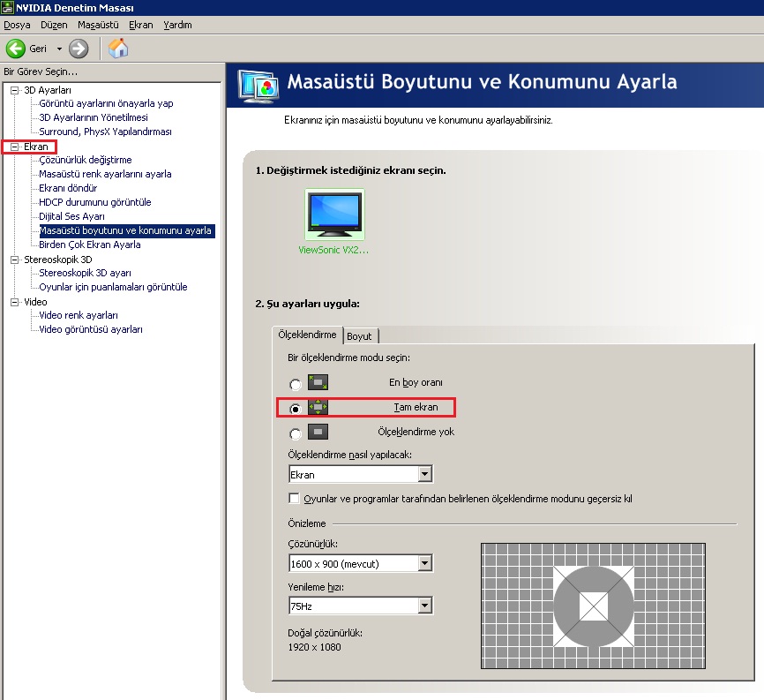The image size is (764, 700).
Task: Click the page header display icon
Action: (258, 86)
